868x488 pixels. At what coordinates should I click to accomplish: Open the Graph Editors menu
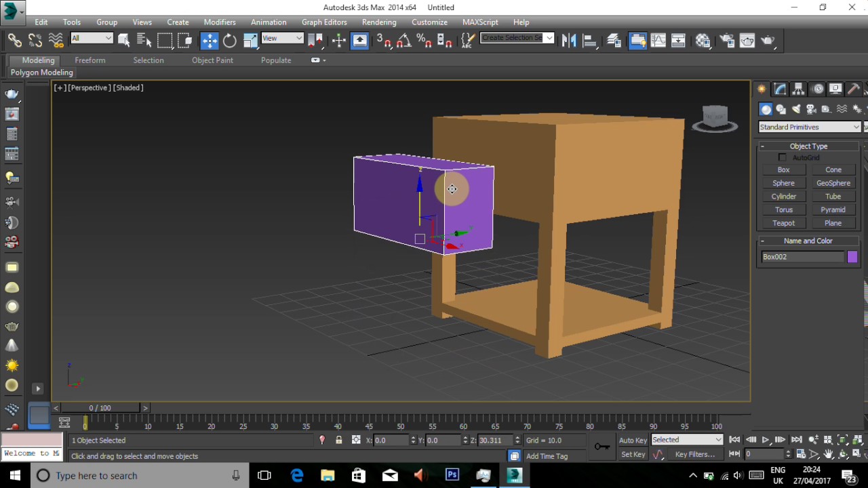point(324,22)
